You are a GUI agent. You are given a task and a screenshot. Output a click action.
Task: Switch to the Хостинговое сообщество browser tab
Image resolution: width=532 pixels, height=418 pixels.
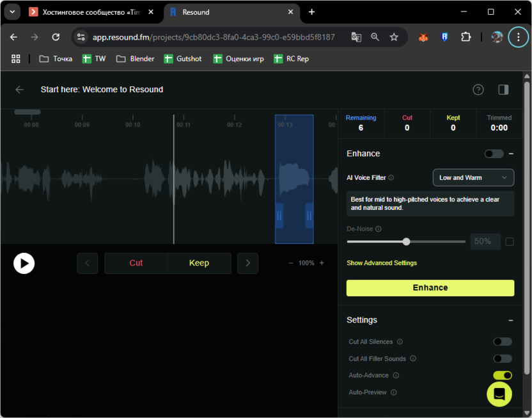coord(90,12)
